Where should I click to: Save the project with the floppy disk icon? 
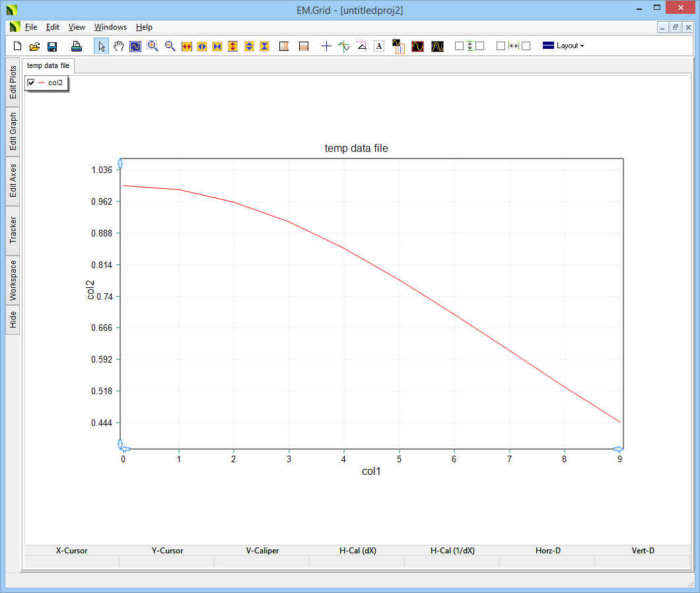[x=52, y=46]
